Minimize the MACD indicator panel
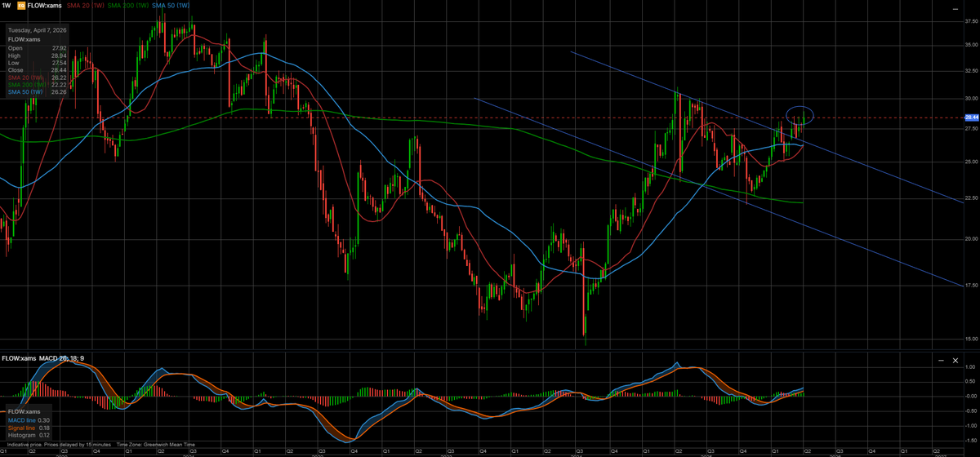This screenshot has width=980, height=457. click(941, 360)
